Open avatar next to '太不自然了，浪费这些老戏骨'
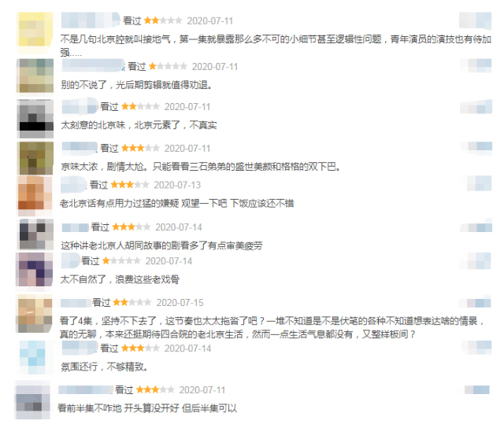The height and width of the screenshot is (435, 504). [x=35, y=269]
